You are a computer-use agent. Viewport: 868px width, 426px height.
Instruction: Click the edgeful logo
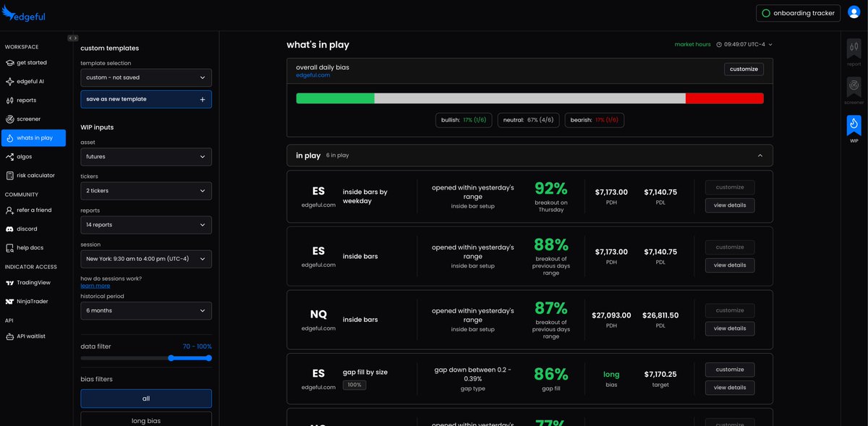pyautogui.click(x=24, y=13)
